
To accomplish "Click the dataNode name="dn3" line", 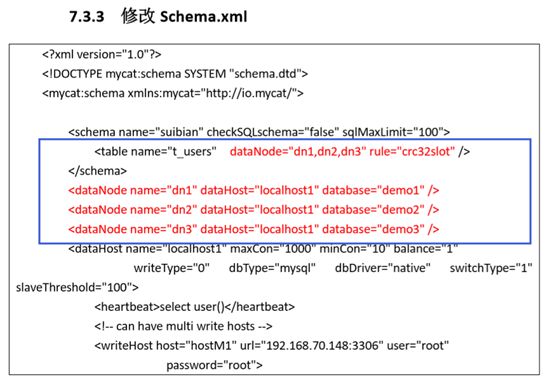I will pyautogui.click(x=254, y=229).
